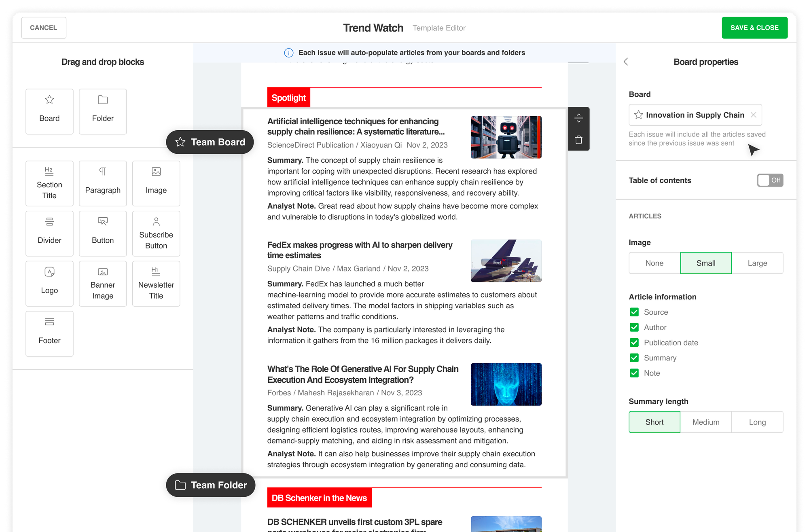Screen dimensions: 809x532
Task: Pick the Footer block
Action: [49, 334]
